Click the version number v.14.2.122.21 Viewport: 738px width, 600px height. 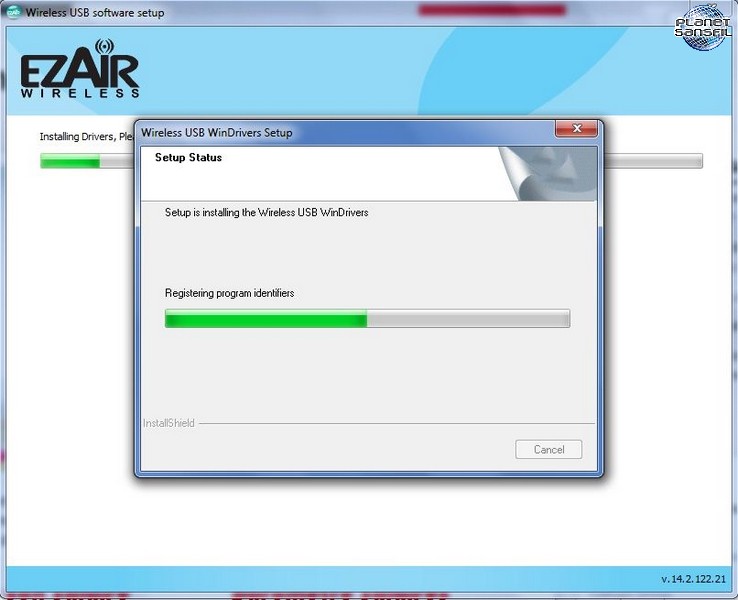click(x=693, y=579)
